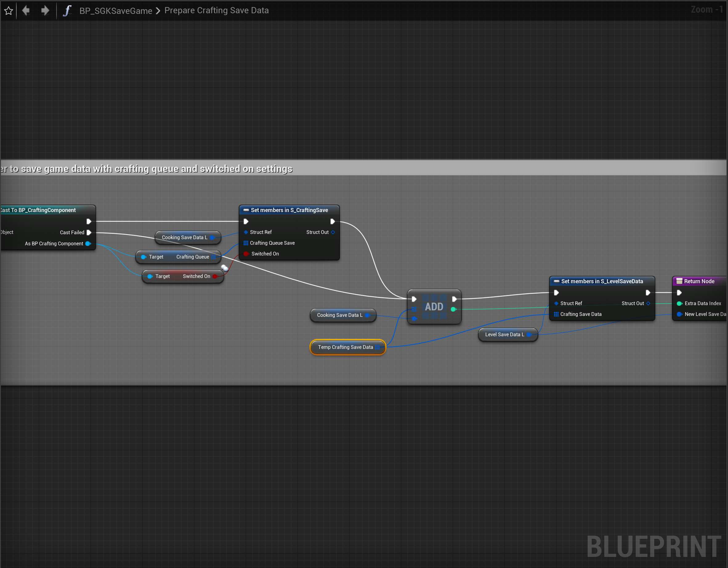728x568 pixels.
Task: Click Prepare Crafting Save Data breadcrumb
Action: (216, 11)
